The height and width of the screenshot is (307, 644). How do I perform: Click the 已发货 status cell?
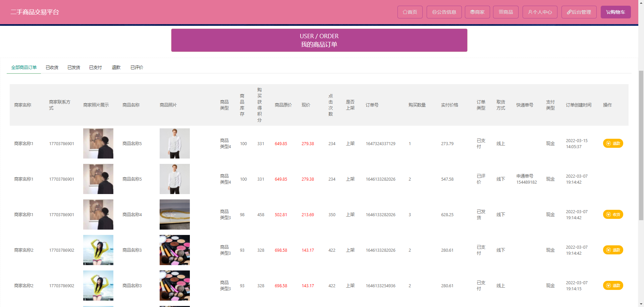pos(481,214)
